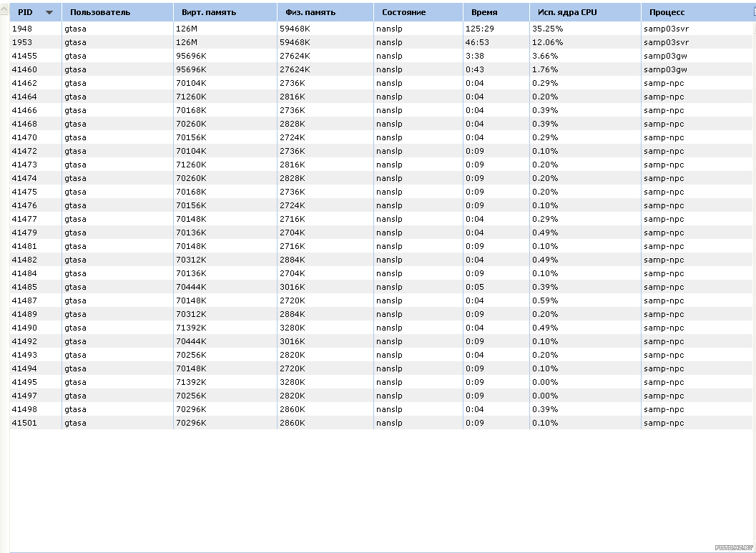Select PID 1948 cell
The image size is (756, 553).
tap(21, 29)
